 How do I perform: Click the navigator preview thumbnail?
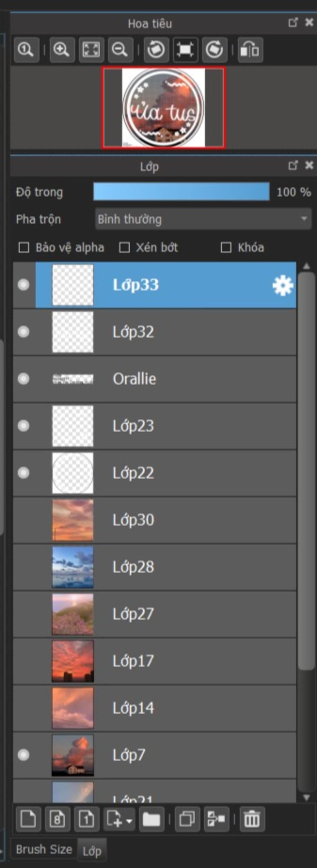(163, 108)
